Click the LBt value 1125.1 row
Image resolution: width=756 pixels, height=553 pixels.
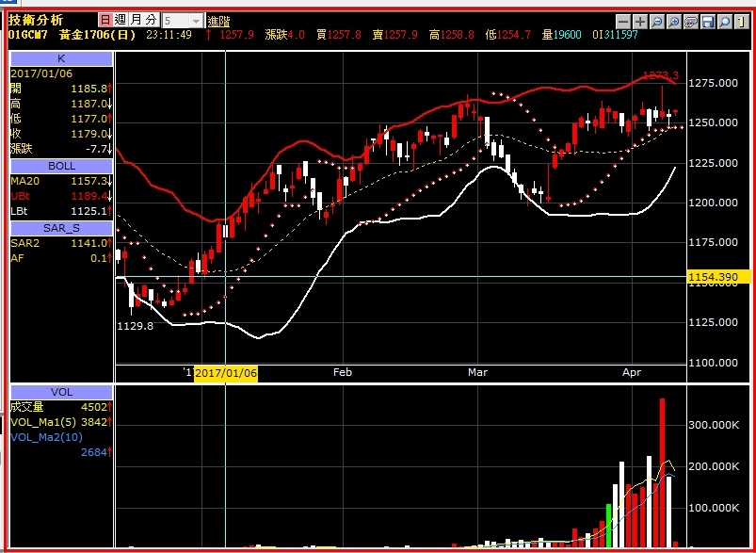[x=61, y=210]
